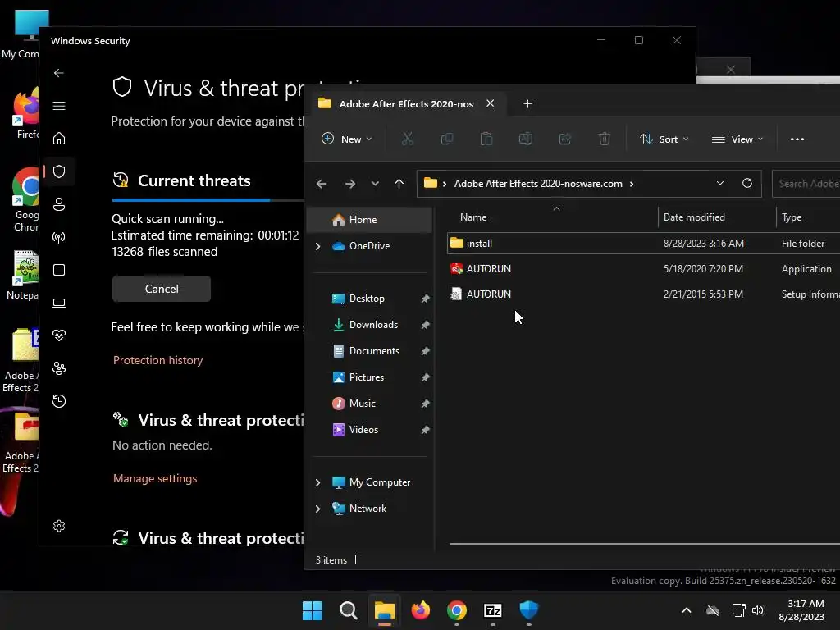Open Protection history clock icon in sidebar
The width and height of the screenshot is (840, 630).
(x=59, y=401)
